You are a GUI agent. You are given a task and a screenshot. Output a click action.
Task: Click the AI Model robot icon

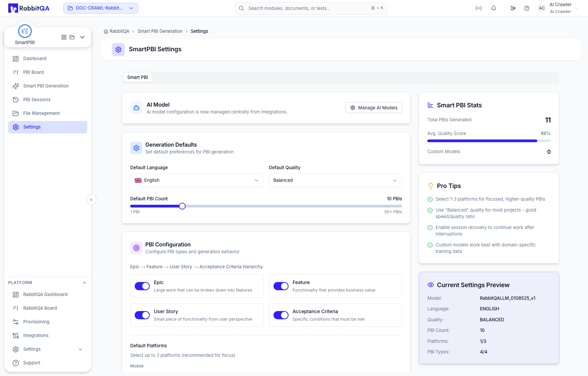pos(136,108)
